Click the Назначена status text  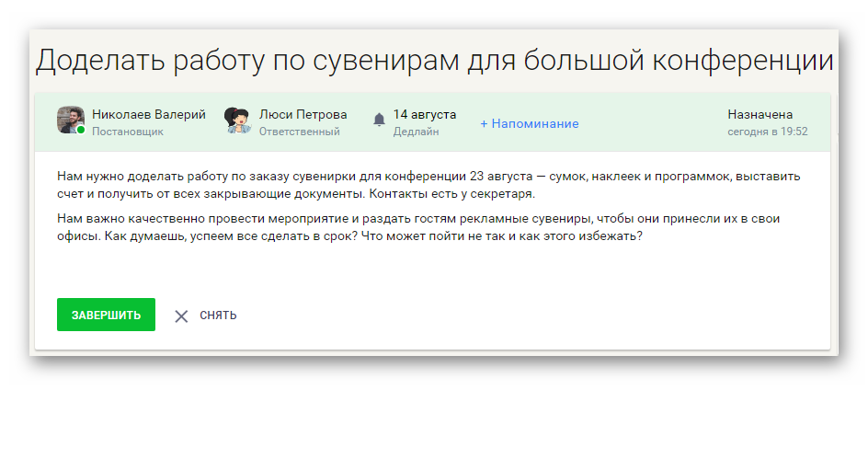[x=759, y=114]
